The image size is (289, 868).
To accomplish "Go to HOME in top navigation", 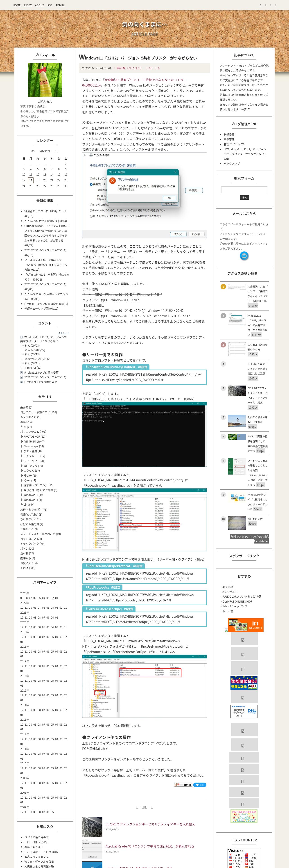I will [x=16, y=5].
